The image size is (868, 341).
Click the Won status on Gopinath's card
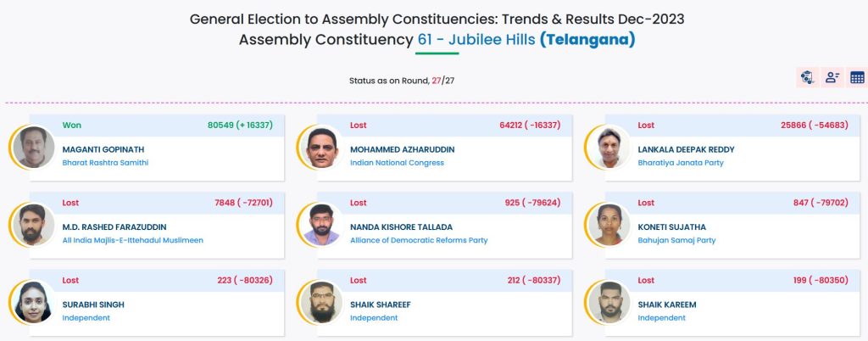(x=72, y=126)
